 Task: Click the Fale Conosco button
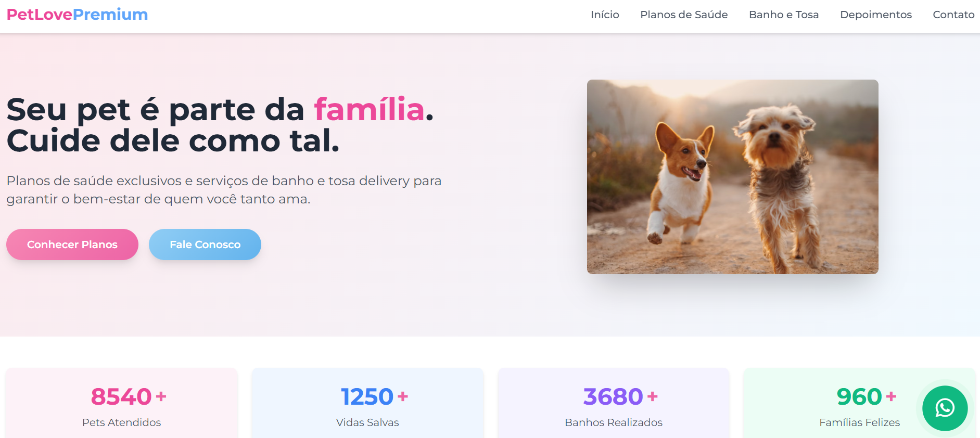(205, 244)
